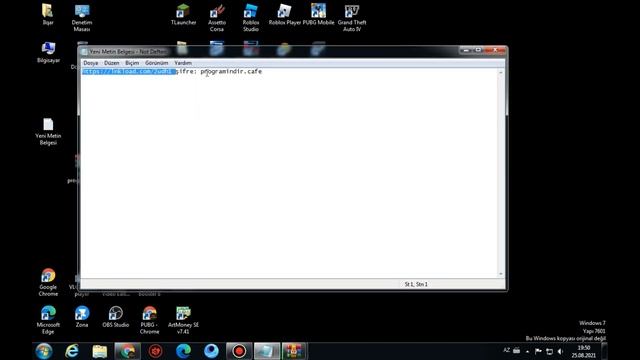Viewport: 640px width, 360px height.
Task: Select the Assetto Corsa desktop icon
Action: pos(217,18)
